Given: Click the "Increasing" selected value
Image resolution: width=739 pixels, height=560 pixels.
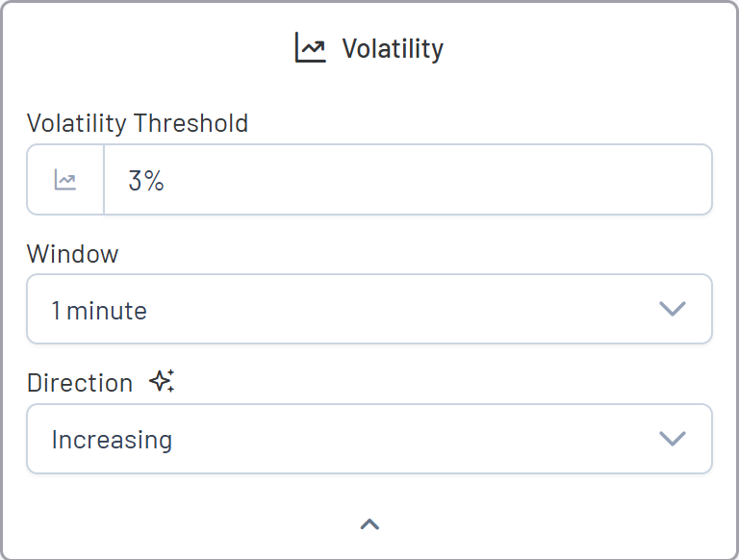Looking at the screenshot, I should pyautogui.click(x=112, y=440).
